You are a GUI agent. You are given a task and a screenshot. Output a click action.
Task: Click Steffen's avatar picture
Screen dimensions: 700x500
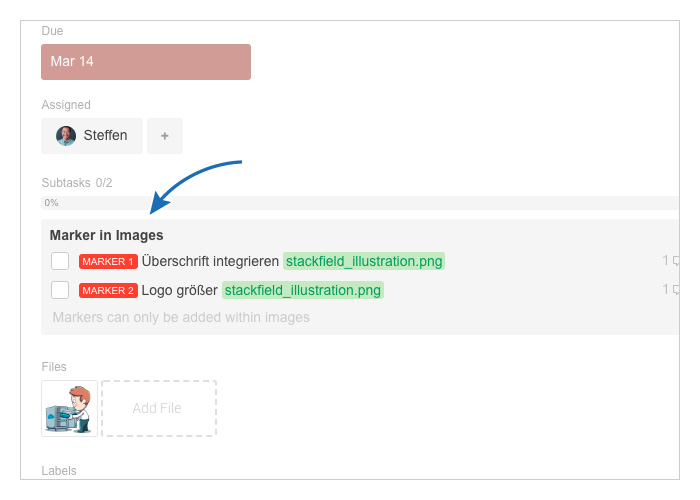pyautogui.click(x=66, y=136)
